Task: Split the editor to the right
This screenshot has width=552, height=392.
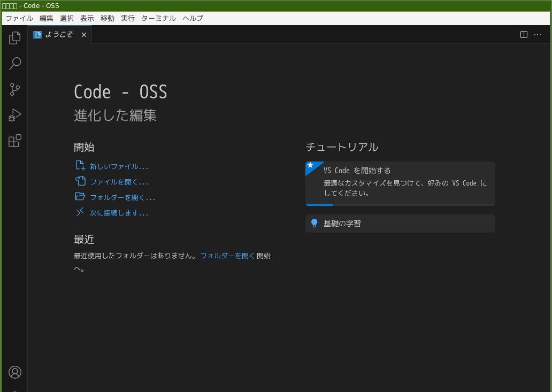Action: pos(524,34)
